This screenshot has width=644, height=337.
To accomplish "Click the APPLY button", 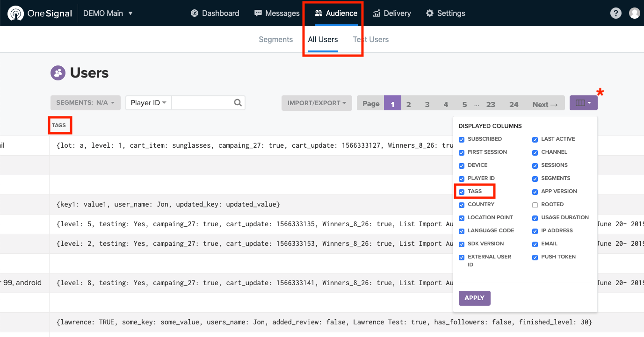I will pos(474,298).
